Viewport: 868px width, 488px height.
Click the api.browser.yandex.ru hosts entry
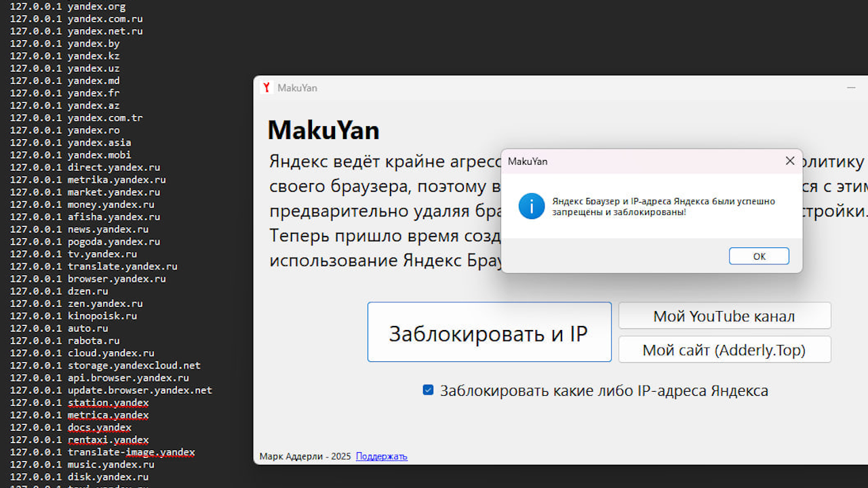(99, 378)
